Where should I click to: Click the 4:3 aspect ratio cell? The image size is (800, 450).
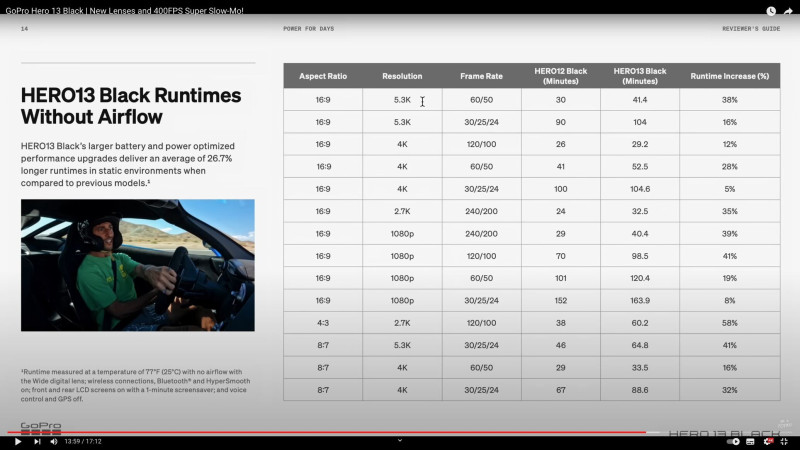(323, 323)
